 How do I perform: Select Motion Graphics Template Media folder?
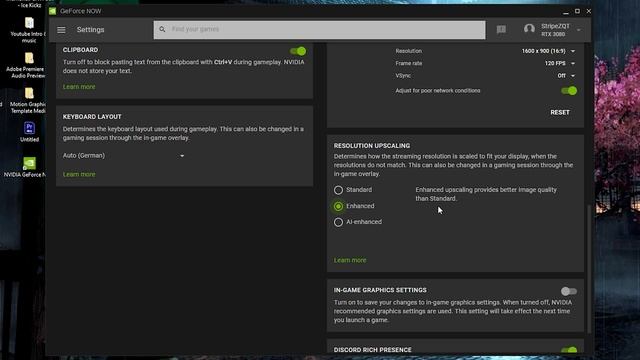tap(29, 93)
